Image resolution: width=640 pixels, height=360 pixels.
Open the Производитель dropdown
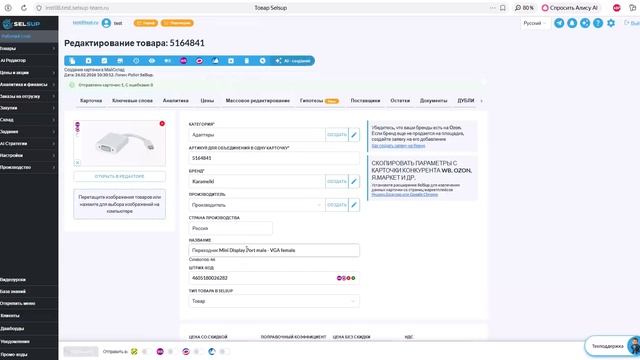click(x=257, y=205)
